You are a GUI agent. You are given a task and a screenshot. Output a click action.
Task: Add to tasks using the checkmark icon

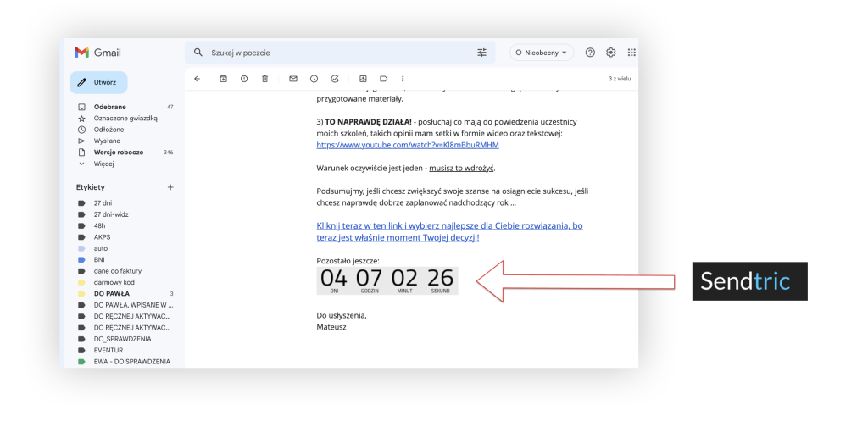(335, 79)
